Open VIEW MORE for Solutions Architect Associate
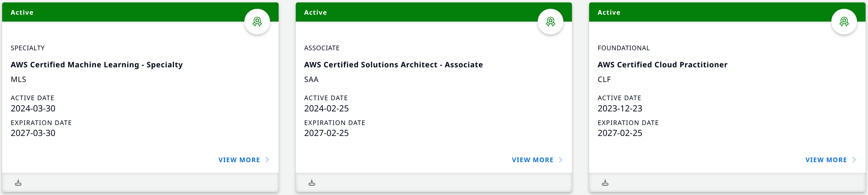This screenshot has height=195, width=868. 532,160
